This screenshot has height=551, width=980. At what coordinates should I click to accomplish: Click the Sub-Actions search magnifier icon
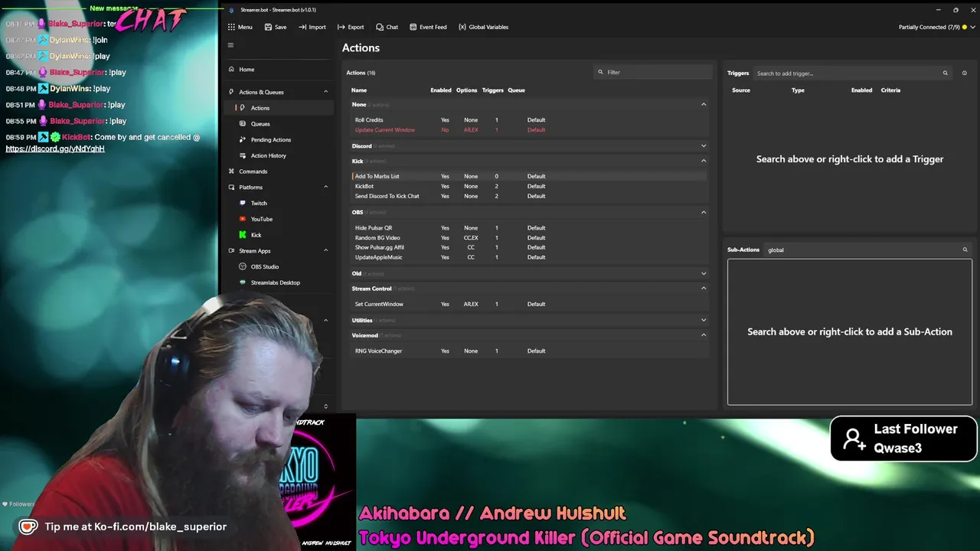965,249
